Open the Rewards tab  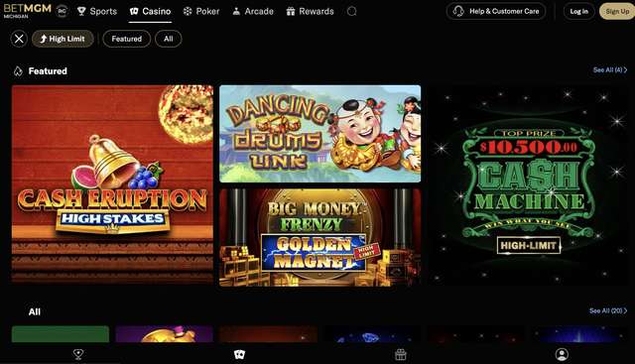[x=311, y=11]
